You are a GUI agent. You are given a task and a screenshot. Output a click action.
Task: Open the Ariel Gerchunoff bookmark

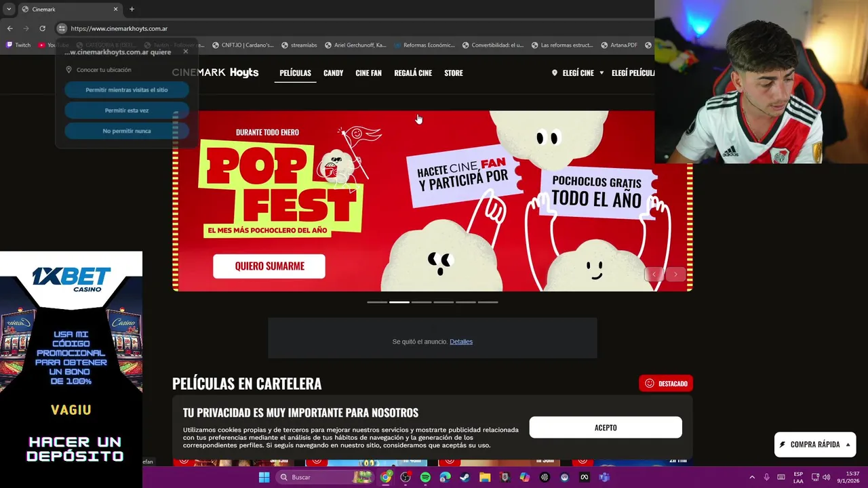click(x=355, y=45)
